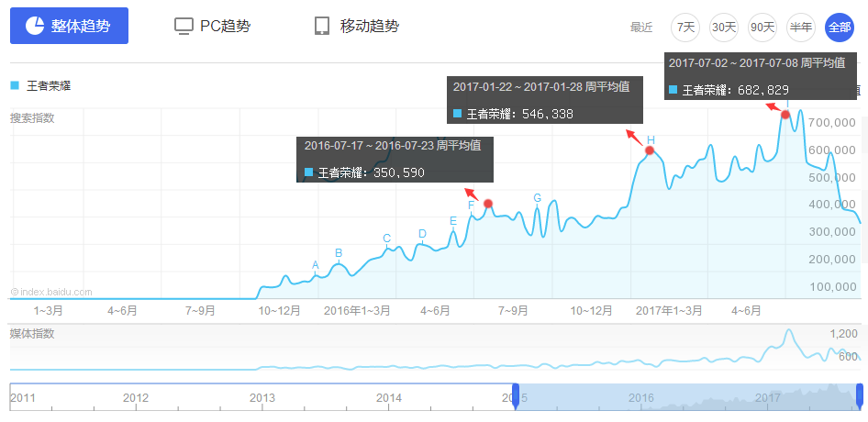The width and height of the screenshot is (868, 422).
Task: Click the 最近 label beside range buttons
Action: [641, 28]
